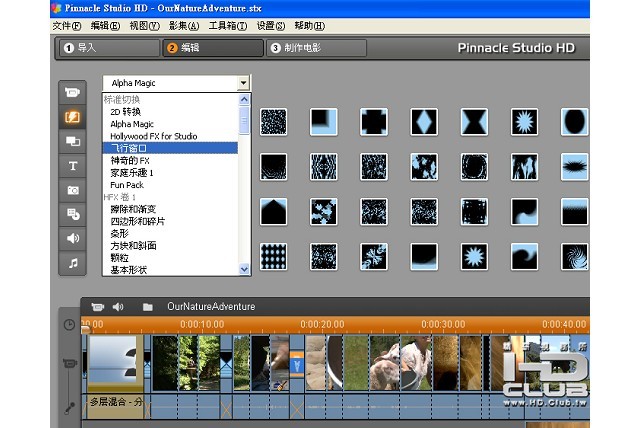This screenshot has height=428, width=640.
Task: Click the 0:00:10.00 mark on timescale
Action: pos(202,324)
